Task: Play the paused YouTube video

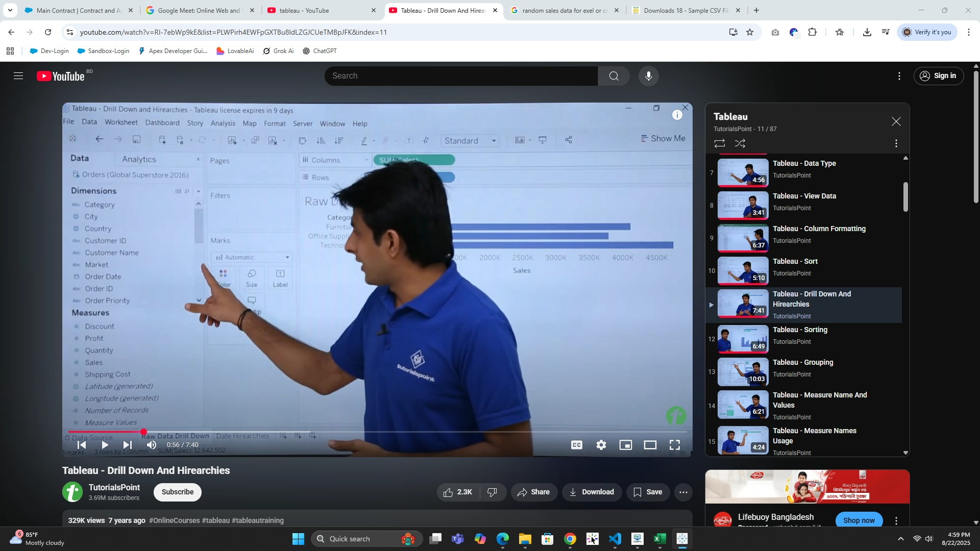Action: [x=105, y=445]
